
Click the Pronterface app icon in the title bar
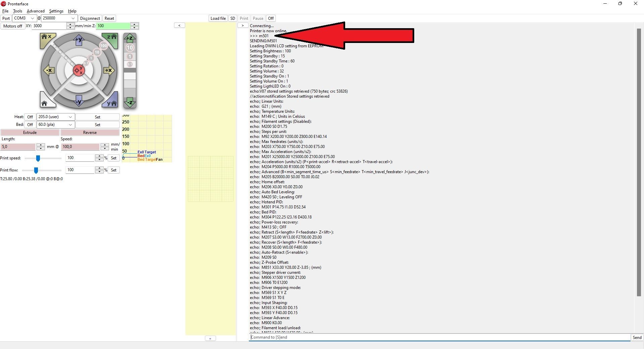tap(3, 4)
